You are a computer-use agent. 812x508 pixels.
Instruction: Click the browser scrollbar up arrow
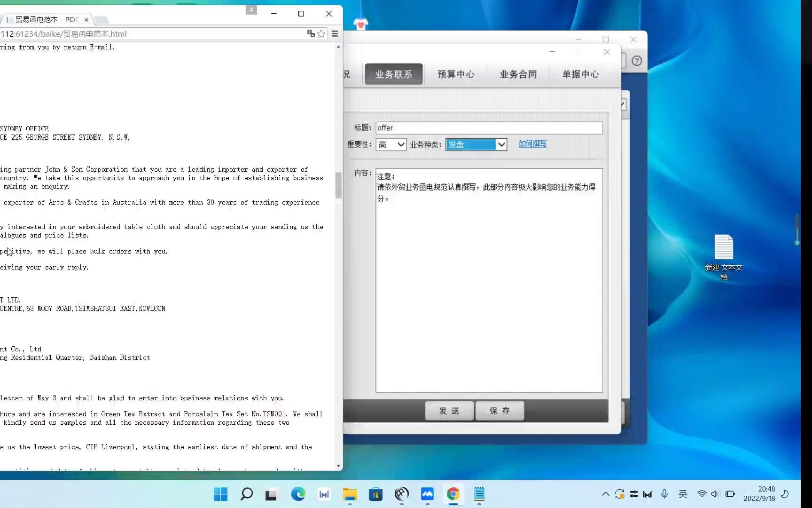pos(338,47)
